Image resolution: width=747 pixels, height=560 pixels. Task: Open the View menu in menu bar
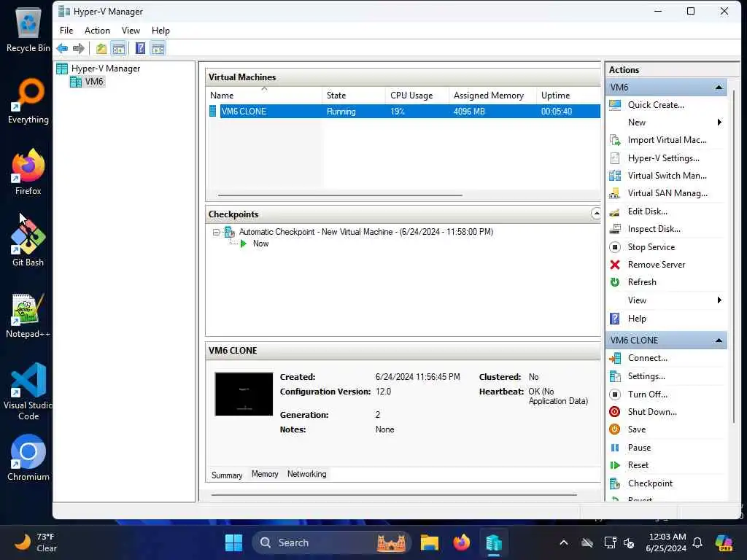[x=131, y=31]
